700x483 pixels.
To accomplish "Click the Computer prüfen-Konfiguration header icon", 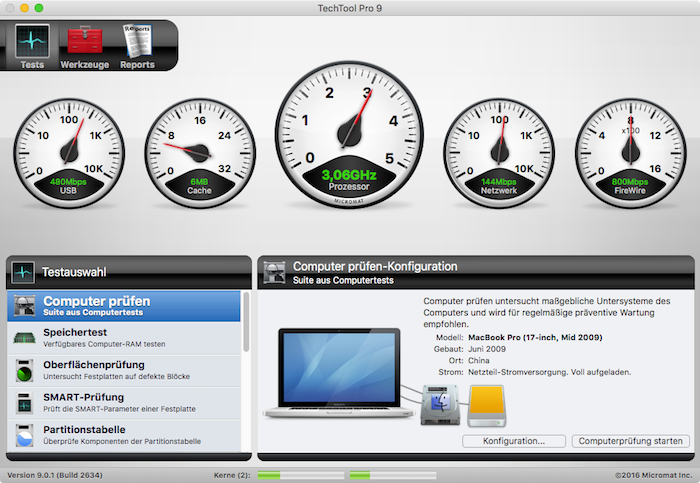I will pos(274,272).
